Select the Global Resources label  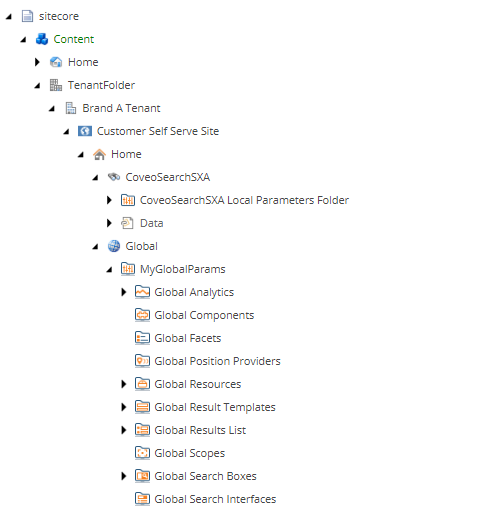point(198,384)
